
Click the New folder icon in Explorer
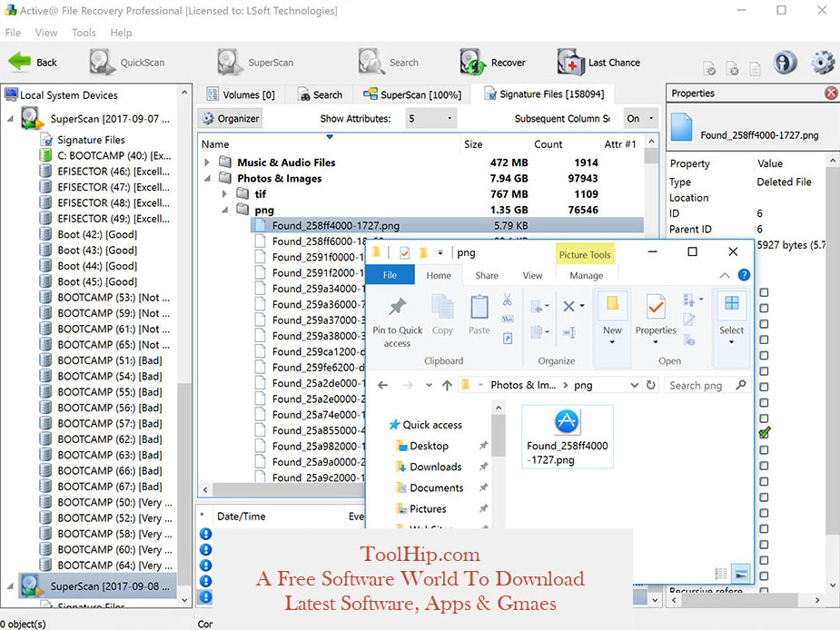612,304
